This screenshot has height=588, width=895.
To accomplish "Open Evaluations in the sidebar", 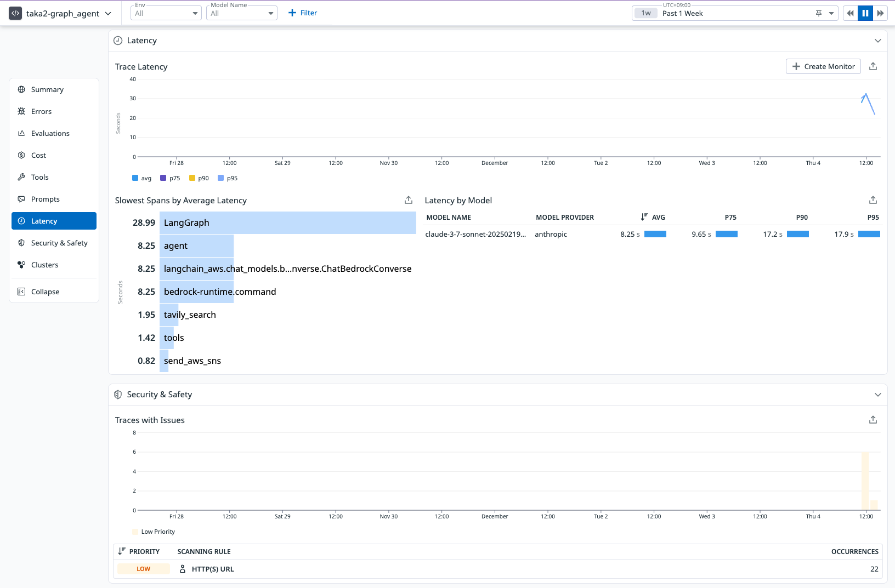I will pyautogui.click(x=54, y=133).
